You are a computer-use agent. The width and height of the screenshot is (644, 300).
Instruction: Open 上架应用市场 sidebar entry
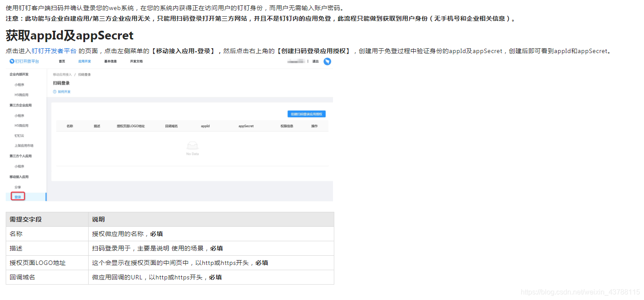[x=24, y=146]
